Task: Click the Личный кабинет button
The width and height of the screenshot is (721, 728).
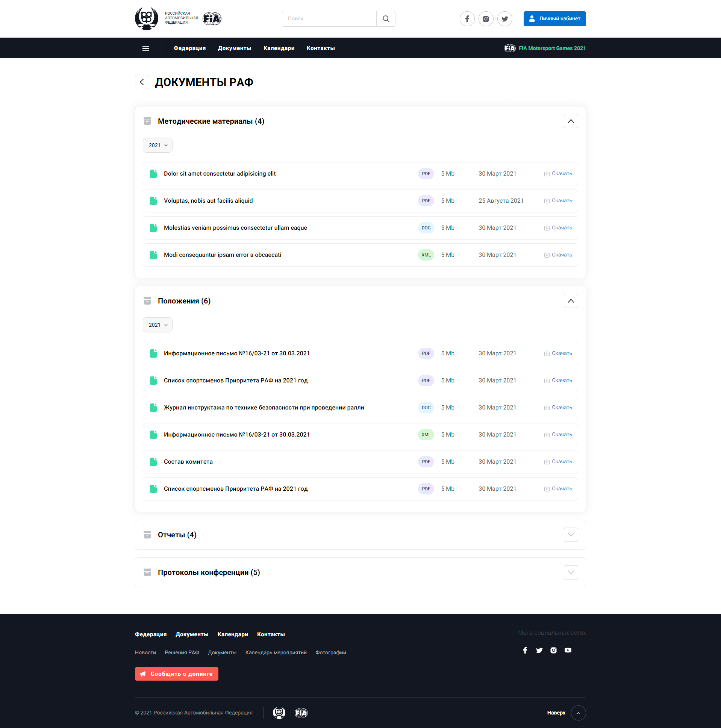Action: 554,18
